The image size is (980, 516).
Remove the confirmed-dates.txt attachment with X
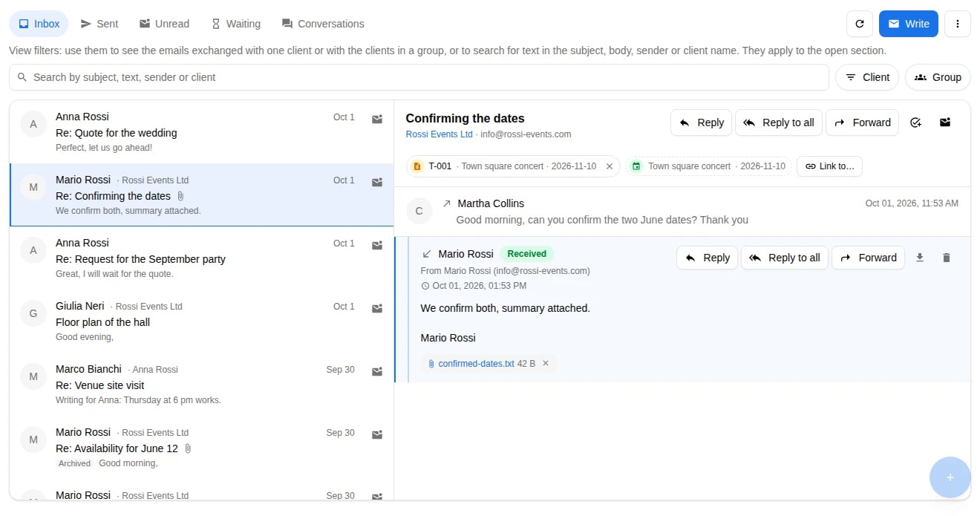[546, 364]
